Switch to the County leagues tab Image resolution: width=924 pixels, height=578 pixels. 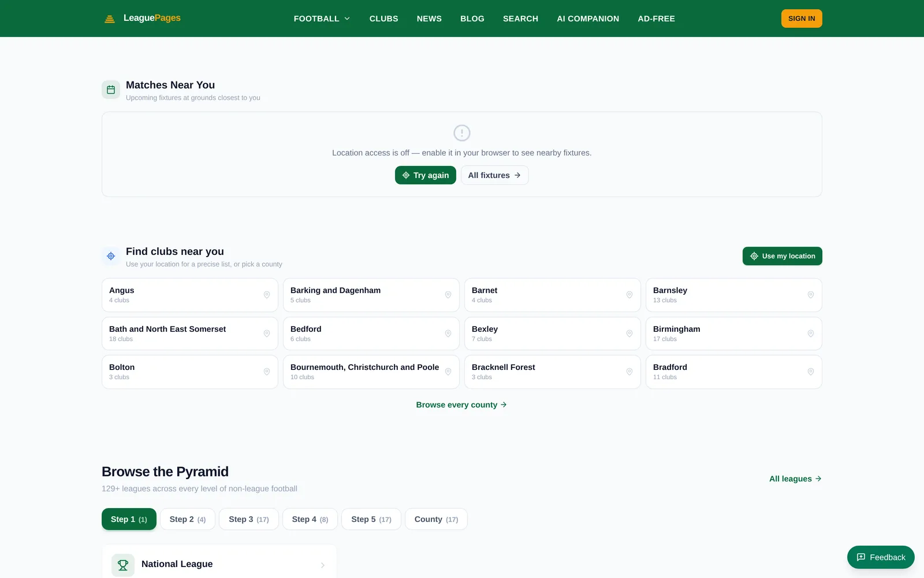point(436,519)
